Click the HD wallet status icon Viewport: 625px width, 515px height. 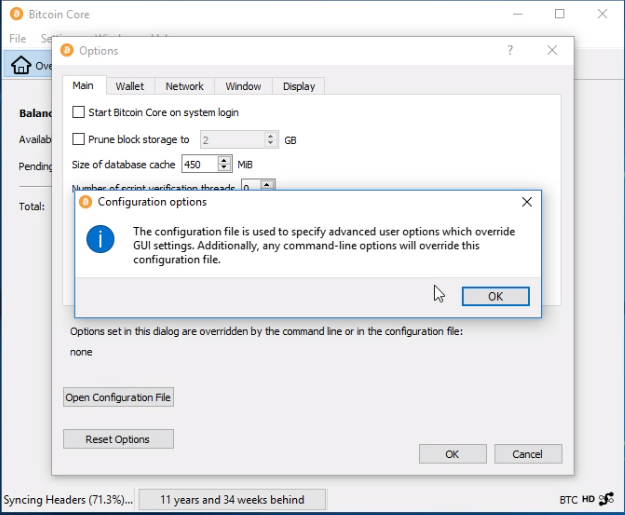pyautogui.click(x=588, y=499)
